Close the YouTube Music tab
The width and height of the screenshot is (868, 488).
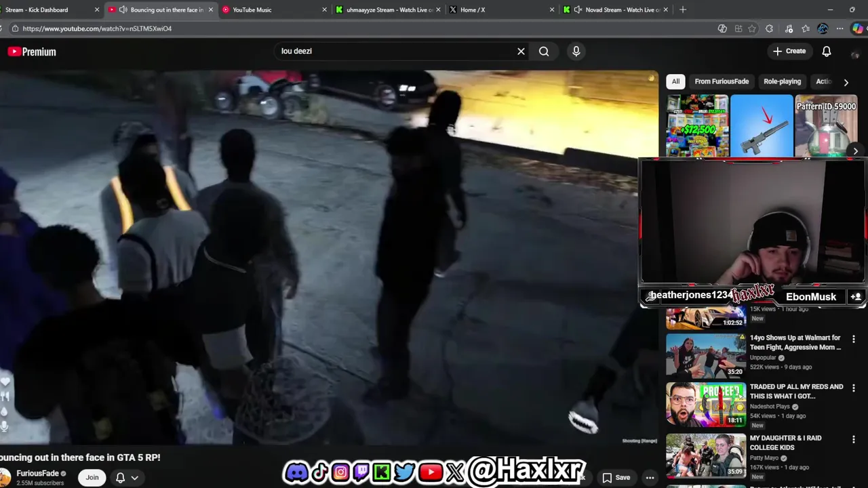(x=324, y=9)
